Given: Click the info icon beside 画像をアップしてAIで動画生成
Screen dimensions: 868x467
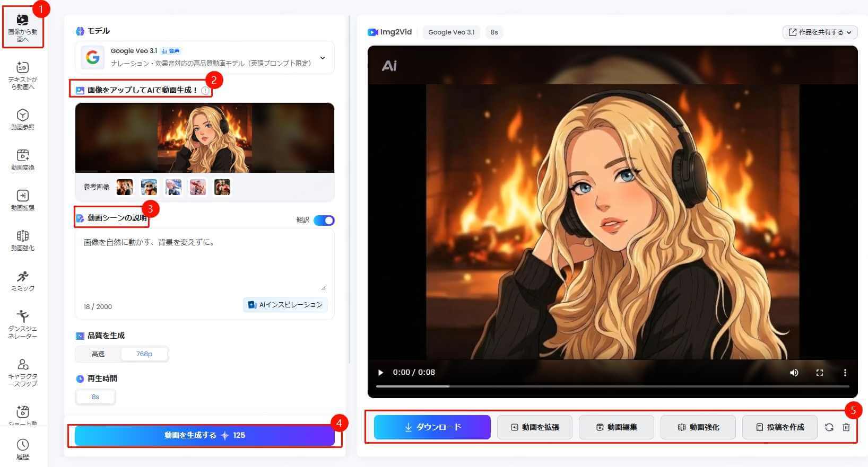Looking at the screenshot, I should (205, 91).
